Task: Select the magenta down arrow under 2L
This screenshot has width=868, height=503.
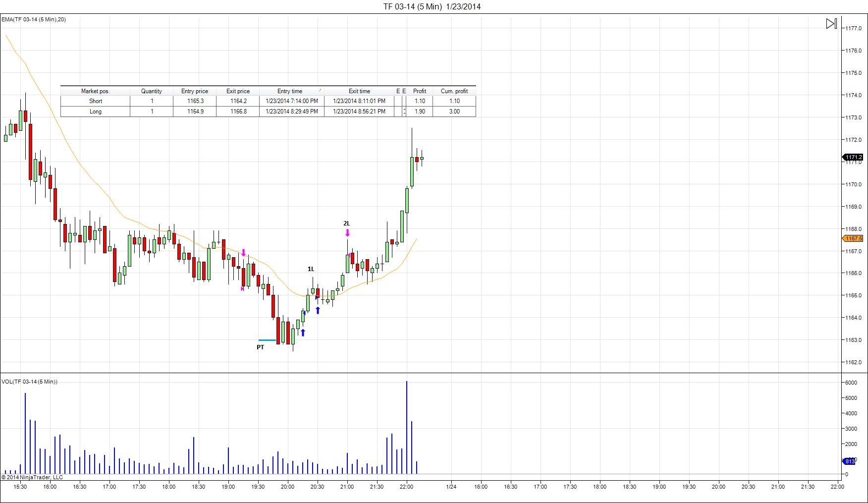Action: (347, 233)
